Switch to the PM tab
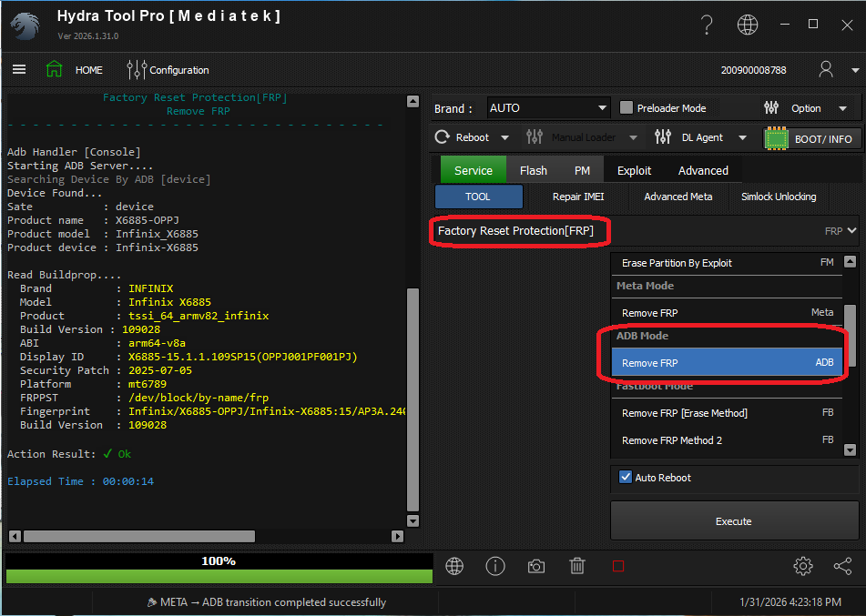Screen dimensions: 866x616 pos(582,170)
